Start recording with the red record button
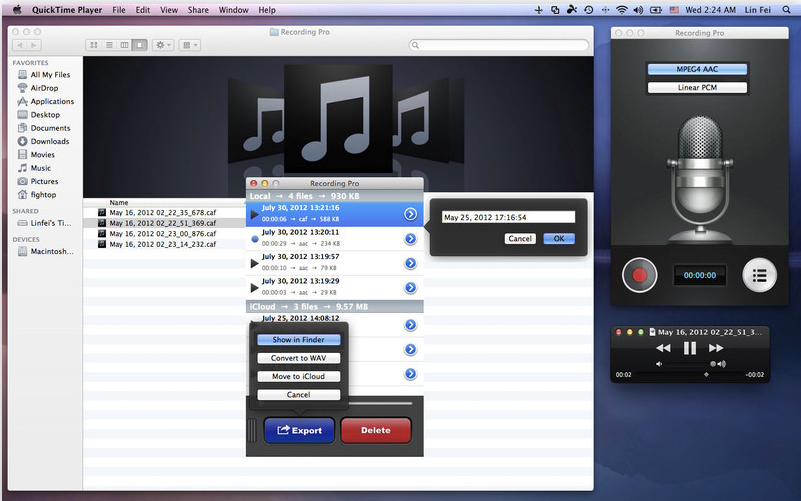Screen dimensions: 801x501 pos(639,275)
